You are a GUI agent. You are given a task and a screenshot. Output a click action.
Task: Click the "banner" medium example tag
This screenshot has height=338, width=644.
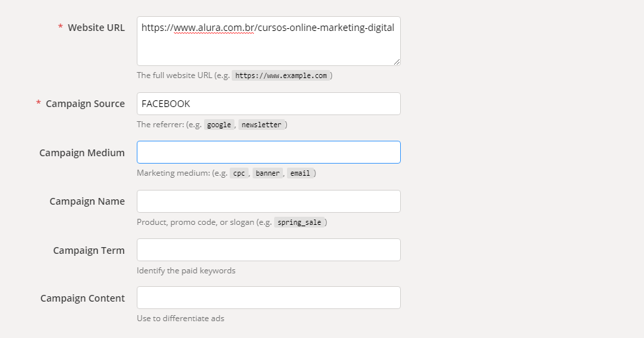(267, 173)
